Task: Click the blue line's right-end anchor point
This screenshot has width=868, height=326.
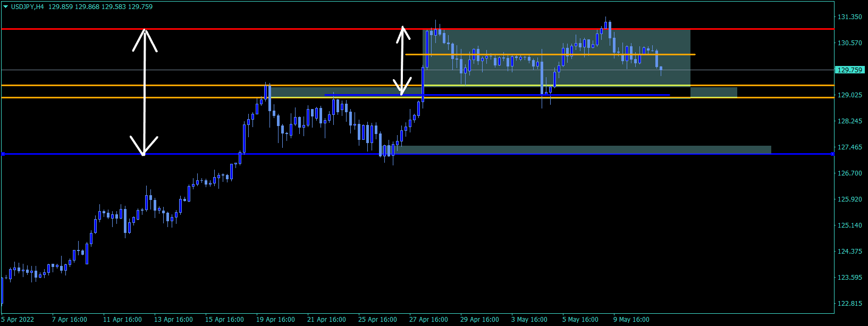Action: click(832, 154)
